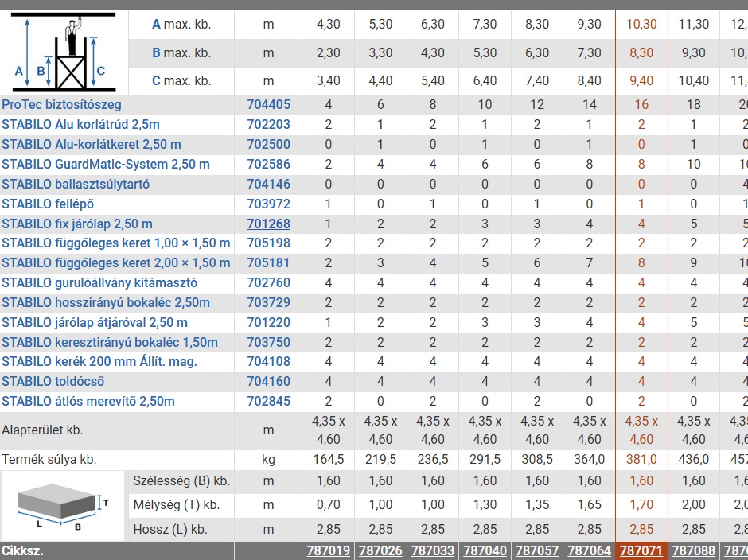748x560 pixels.
Task: Click article number 702203
Action: point(269,125)
